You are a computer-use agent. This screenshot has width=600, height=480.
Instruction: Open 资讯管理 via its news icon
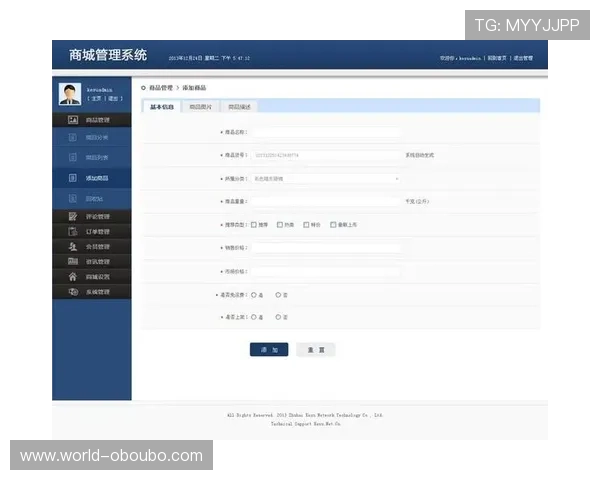click(x=73, y=261)
